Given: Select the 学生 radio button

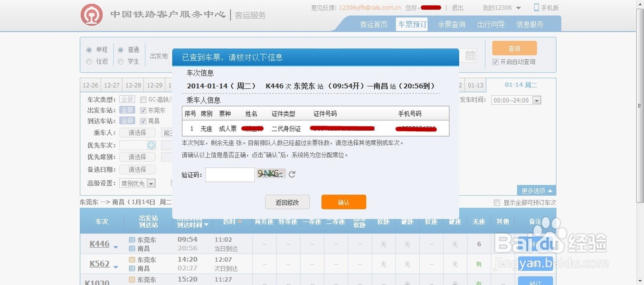Looking at the screenshot, I should pos(120,62).
